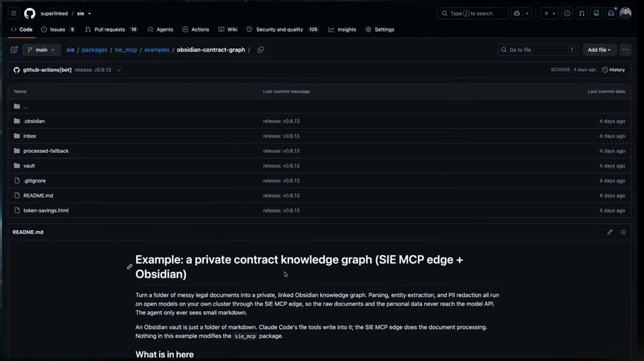Image resolution: width=644 pixels, height=361 pixels.
Task: Open notifications inbox icon
Action: tap(611, 13)
